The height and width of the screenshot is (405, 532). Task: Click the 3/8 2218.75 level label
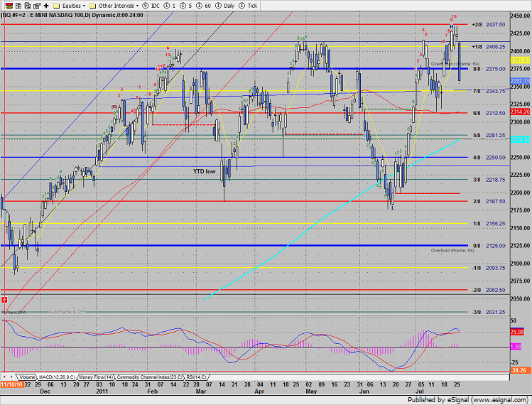489,180
